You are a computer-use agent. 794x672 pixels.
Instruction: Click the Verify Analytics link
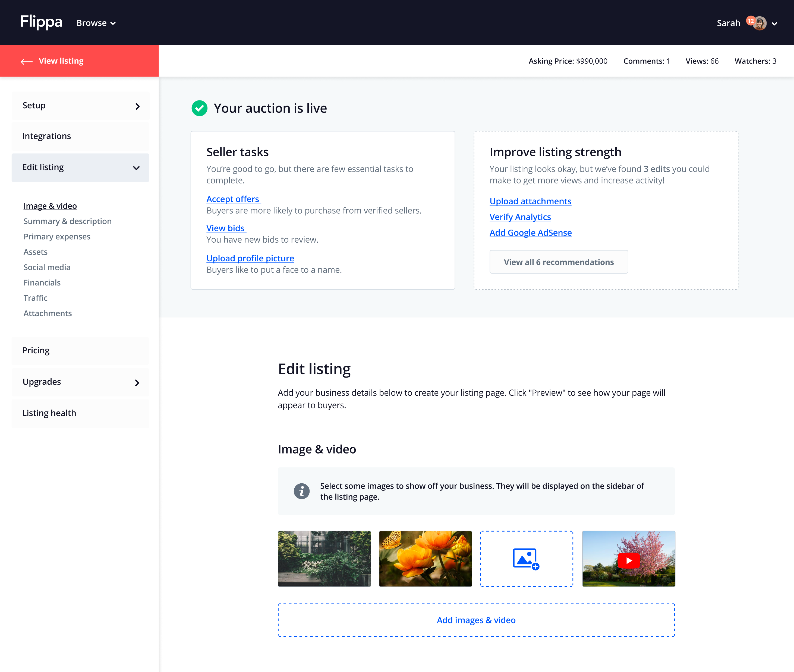(x=520, y=217)
